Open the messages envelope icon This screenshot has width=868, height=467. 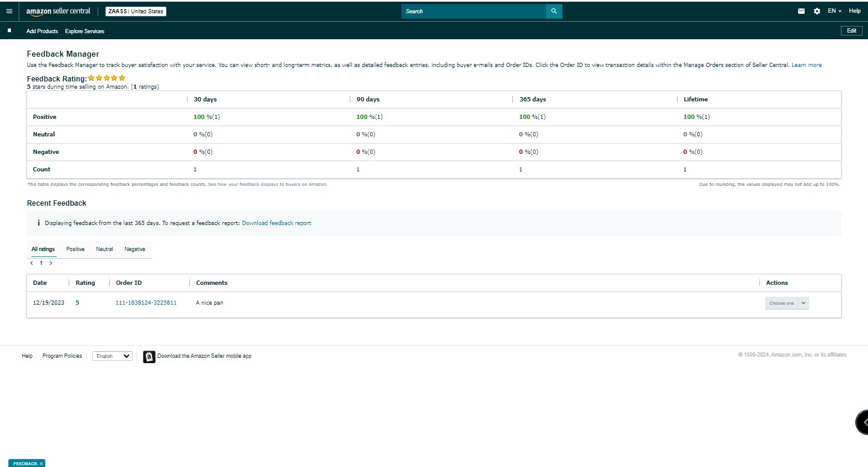pyautogui.click(x=801, y=11)
